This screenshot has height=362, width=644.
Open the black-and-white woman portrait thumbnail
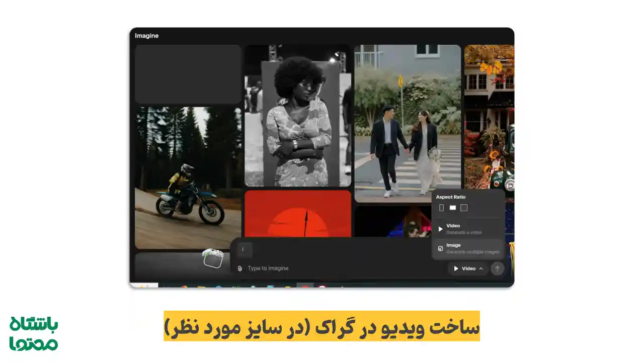coord(298,116)
